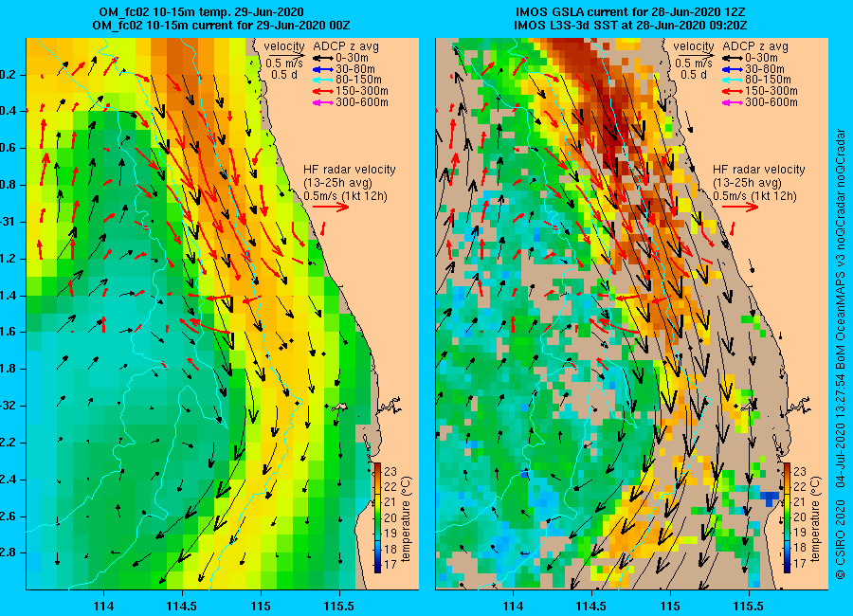Click the red HF radar scale arrow, left map
This screenshot has height=616, width=853.
pyautogui.click(x=331, y=207)
